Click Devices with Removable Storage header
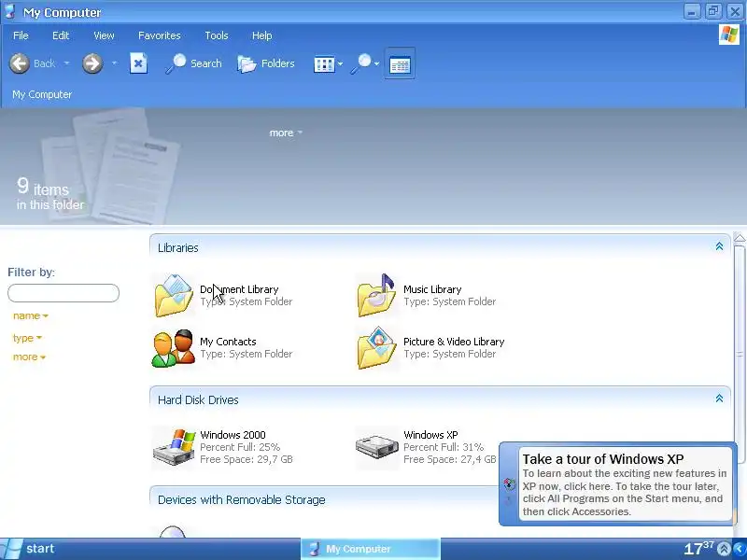Viewport: 747px width, 560px height. coord(242,499)
